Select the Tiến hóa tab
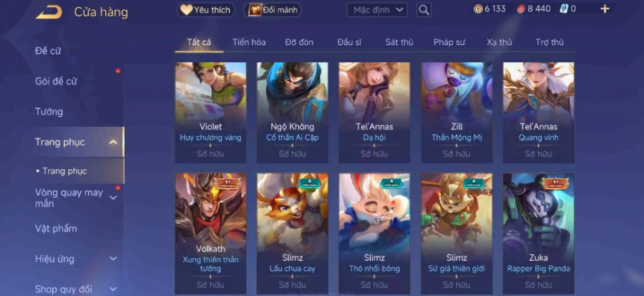Screen dimensions: 644x296 click(x=249, y=42)
